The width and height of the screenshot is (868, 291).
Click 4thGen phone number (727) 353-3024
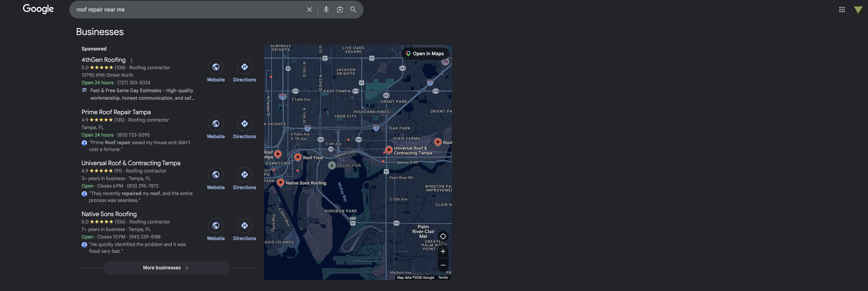[134, 83]
